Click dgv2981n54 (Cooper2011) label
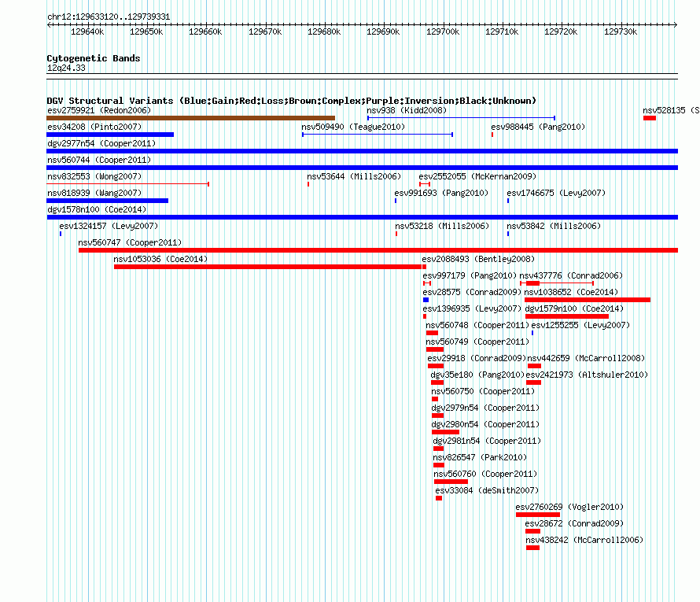The height and width of the screenshot is (602, 700). pyautogui.click(x=487, y=441)
